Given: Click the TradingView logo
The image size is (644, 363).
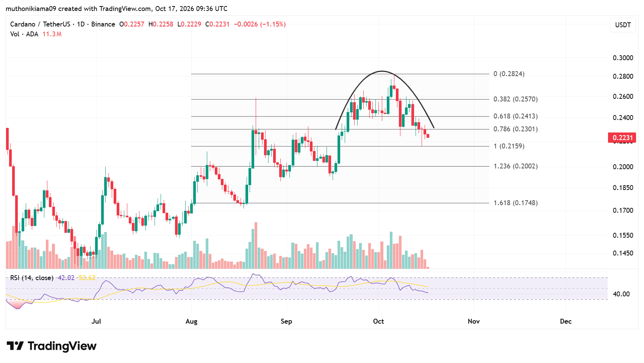Looking at the screenshot, I should pyautogui.click(x=52, y=346).
